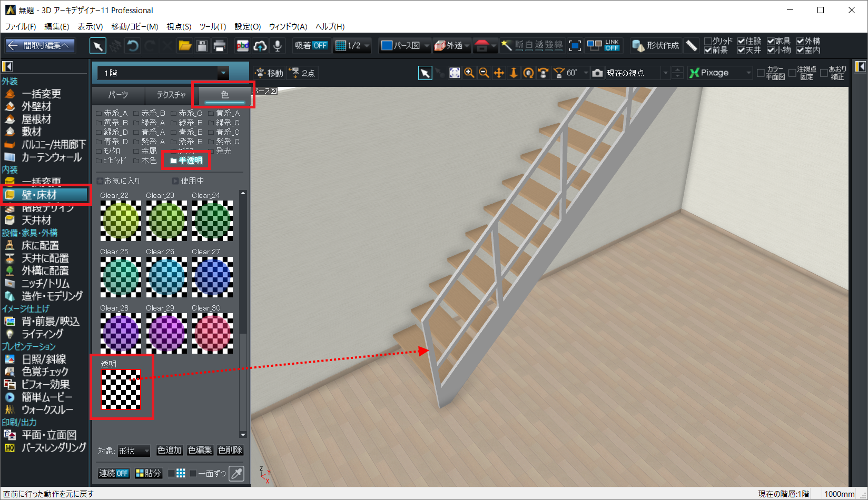868x500 pixels.
Task: Click the eyedropper color picker icon
Action: coord(237,473)
